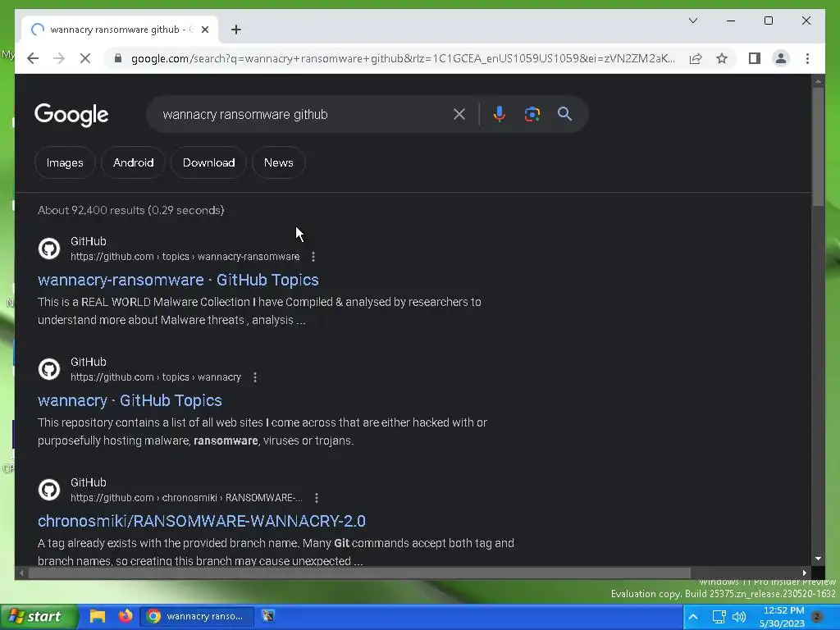The image size is (840, 630).
Task: Open more options for chronosmiki result
Action: (317, 498)
